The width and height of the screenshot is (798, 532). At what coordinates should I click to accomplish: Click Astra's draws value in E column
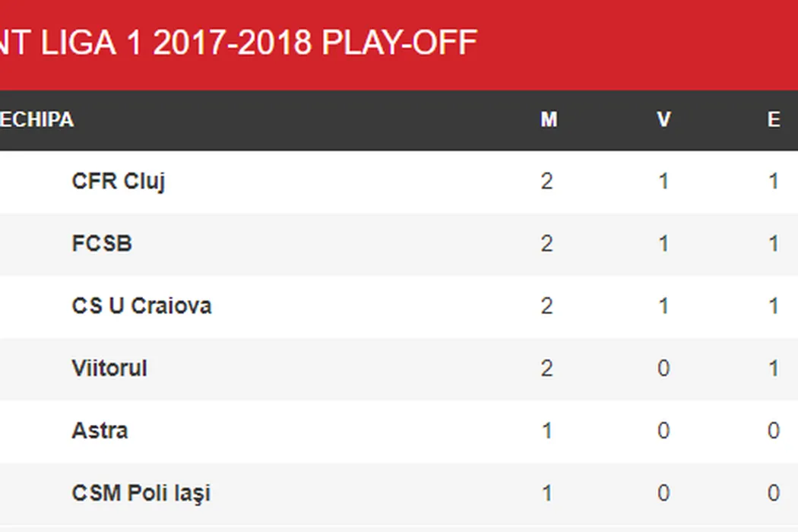coord(774,431)
